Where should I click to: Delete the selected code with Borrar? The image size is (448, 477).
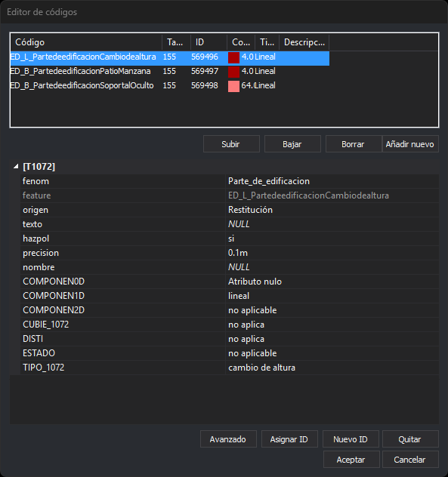354,144
